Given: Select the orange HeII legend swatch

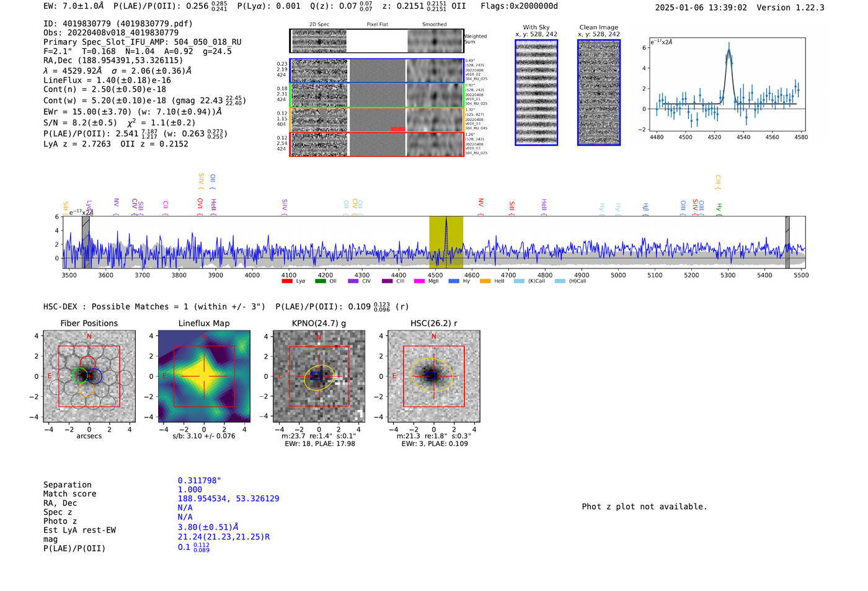Looking at the screenshot, I should click(x=485, y=282).
